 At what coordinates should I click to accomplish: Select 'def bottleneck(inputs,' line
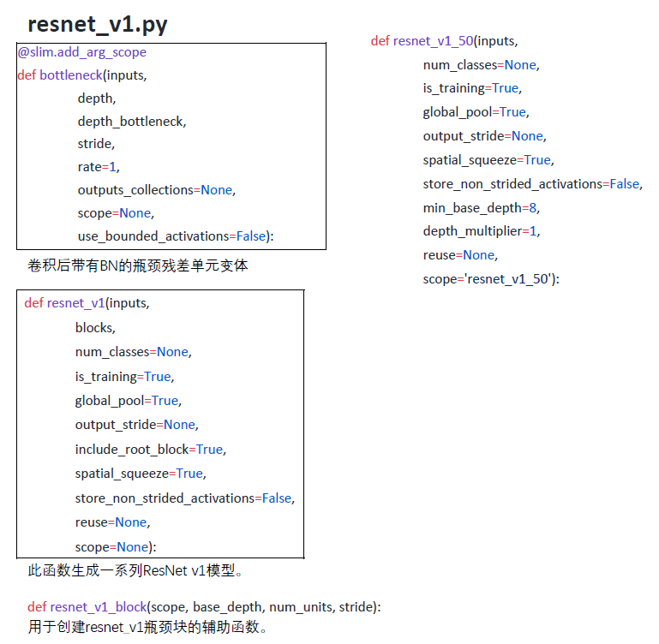tap(82, 75)
